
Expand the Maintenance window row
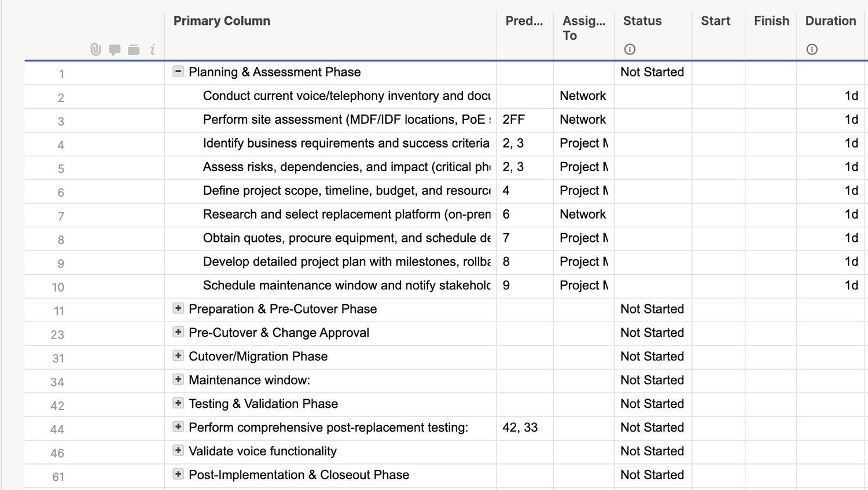pos(178,380)
